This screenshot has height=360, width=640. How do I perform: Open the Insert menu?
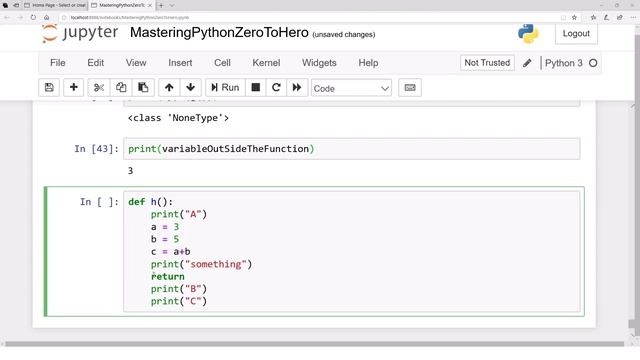click(x=180, y=63)
